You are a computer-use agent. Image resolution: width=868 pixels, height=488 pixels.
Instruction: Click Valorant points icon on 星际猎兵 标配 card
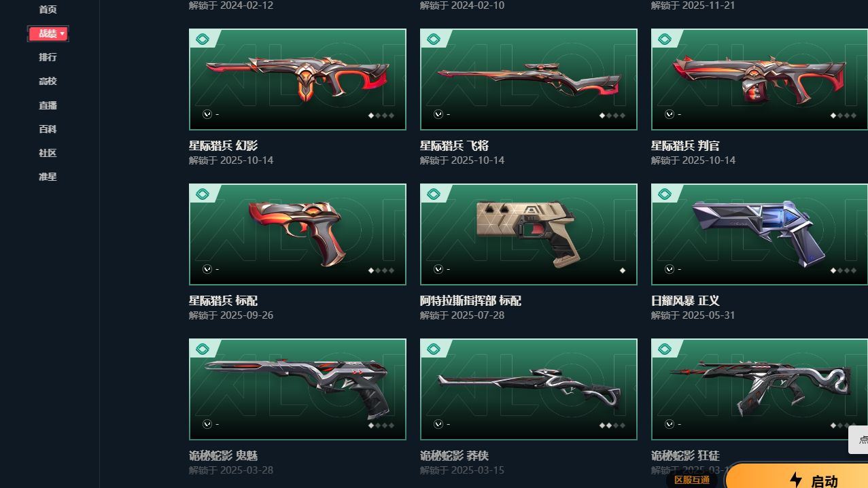point(207,269)
